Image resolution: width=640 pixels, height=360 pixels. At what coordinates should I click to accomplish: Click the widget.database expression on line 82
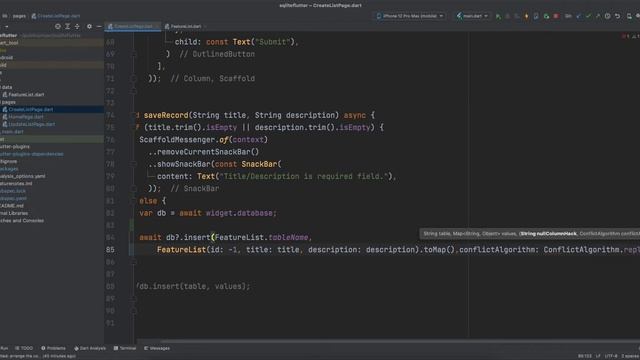point(241,213)
